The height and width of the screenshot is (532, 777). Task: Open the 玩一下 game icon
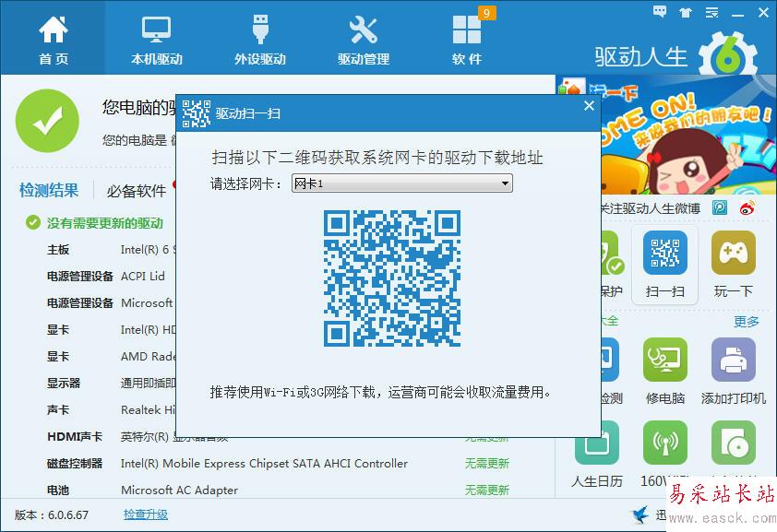734,265
